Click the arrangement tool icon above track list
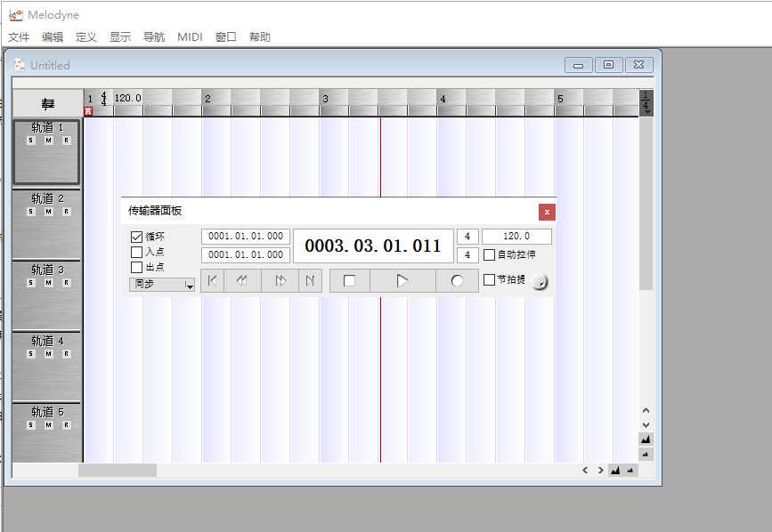 [48, 104]
